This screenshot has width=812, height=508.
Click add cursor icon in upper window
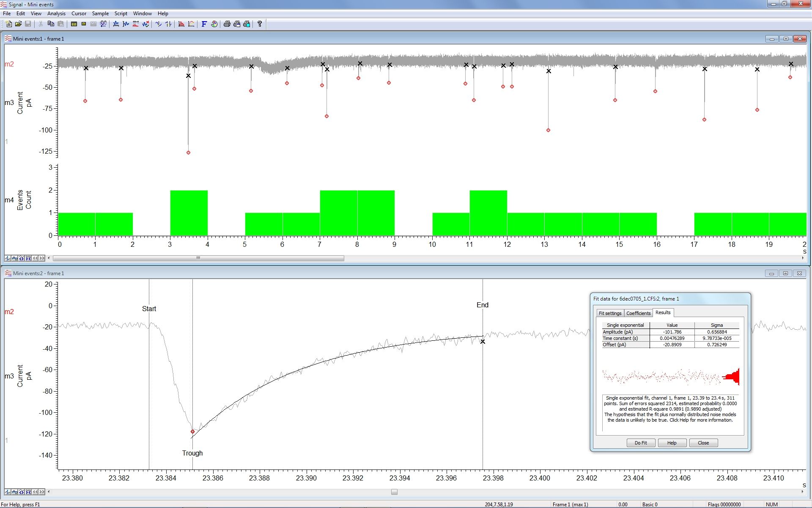tap(8, 258)
